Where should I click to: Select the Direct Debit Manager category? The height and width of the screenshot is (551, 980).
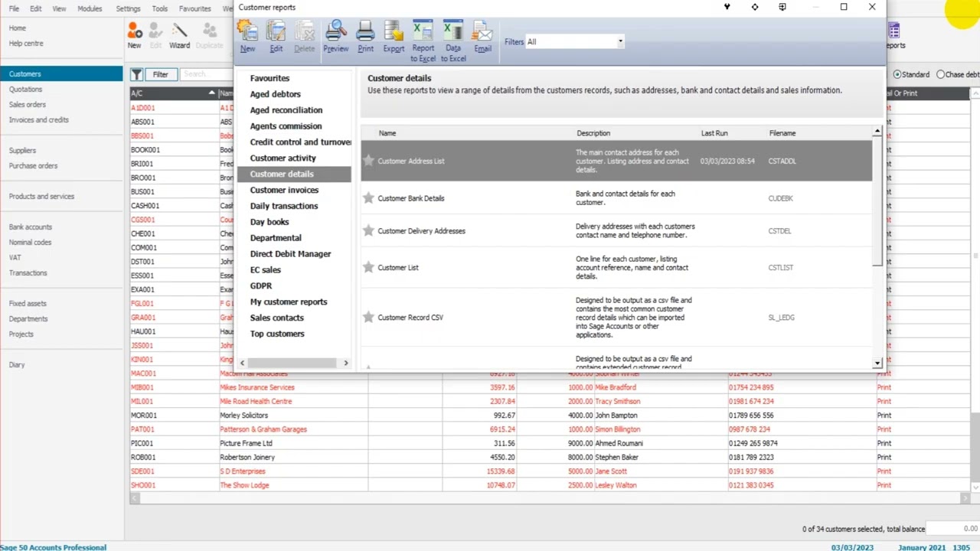coord(290,254)
